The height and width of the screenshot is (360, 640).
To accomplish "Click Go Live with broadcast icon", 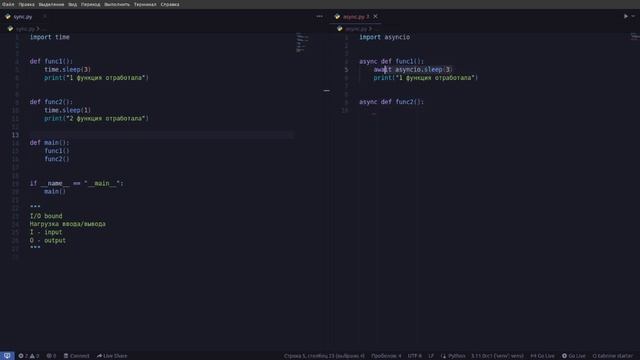I will [573, 356].
